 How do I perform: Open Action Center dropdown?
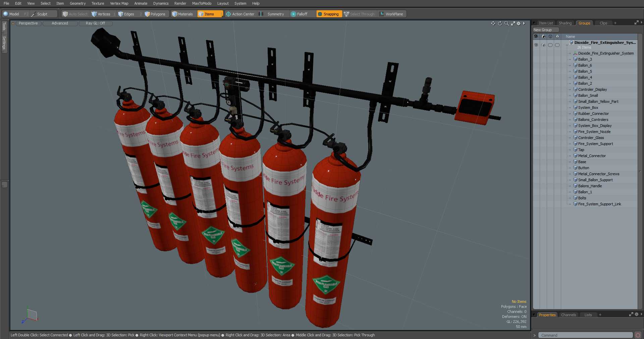[x=240, y=14]
